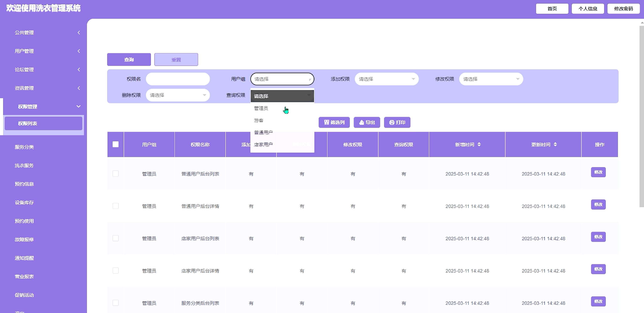
Task: Tick checkbox for 店家用户后台列表 row
Action: pyautogui.click(x=116, y=238)
